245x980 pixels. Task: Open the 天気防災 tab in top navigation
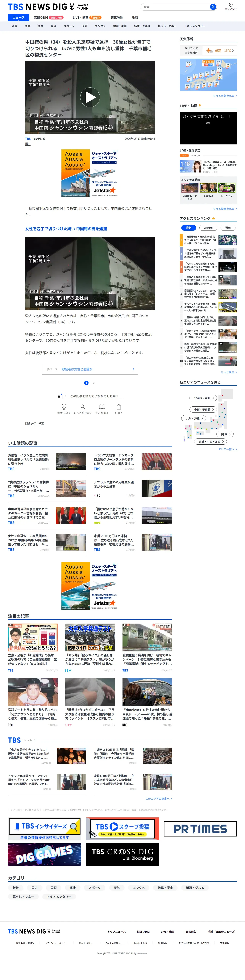point(116,18)
